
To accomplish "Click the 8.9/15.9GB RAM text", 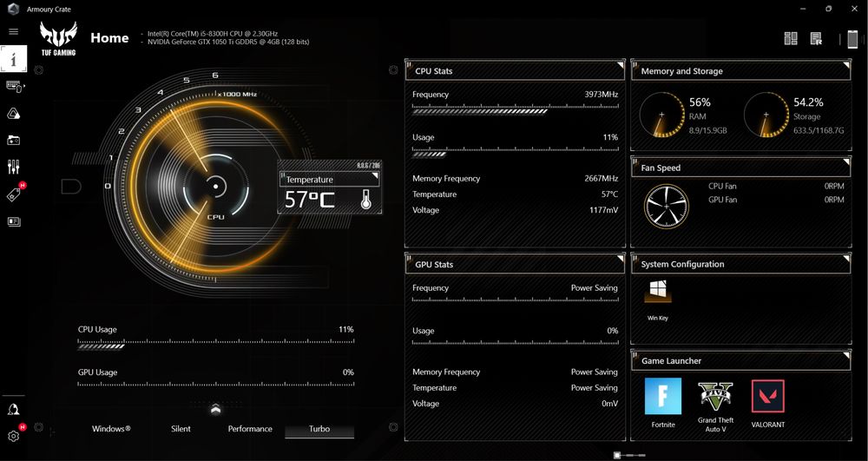I will [708, 130].
